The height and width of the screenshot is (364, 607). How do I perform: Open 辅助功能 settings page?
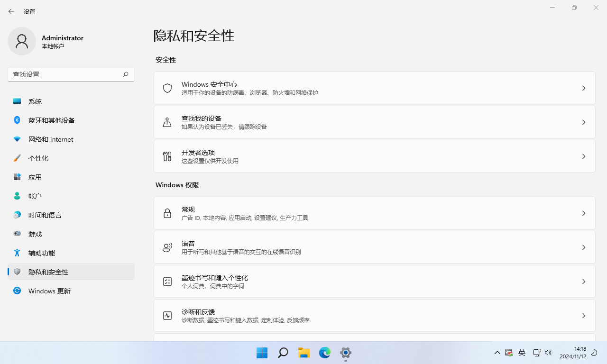point(71,253)
